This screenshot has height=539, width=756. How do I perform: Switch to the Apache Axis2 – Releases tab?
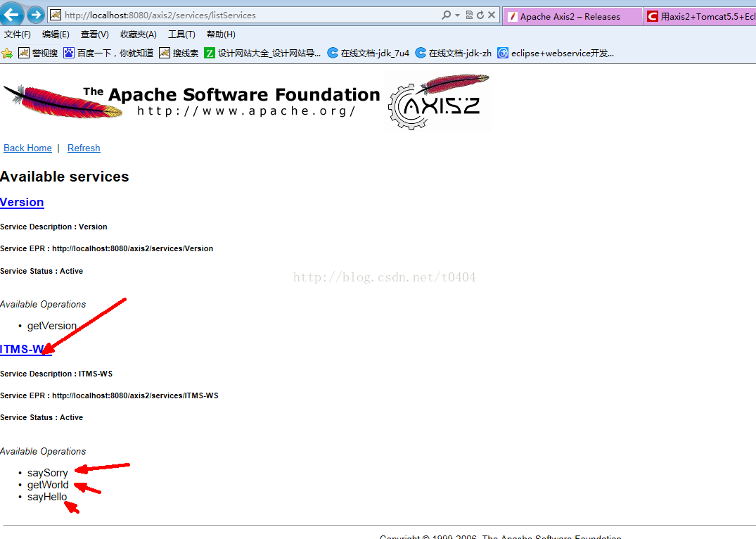coord(572,16)
